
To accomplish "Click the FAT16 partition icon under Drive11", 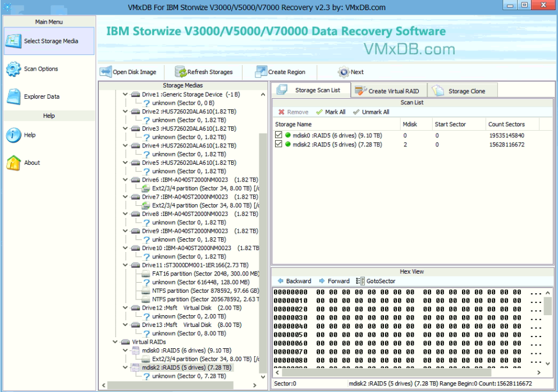I will click(145, 274).
